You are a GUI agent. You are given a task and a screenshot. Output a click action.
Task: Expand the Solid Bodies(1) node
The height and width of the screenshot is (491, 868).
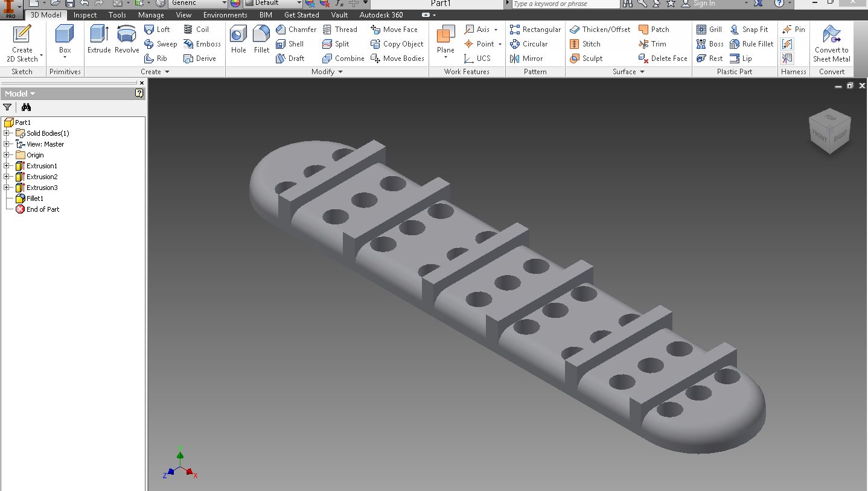point(7,133)
